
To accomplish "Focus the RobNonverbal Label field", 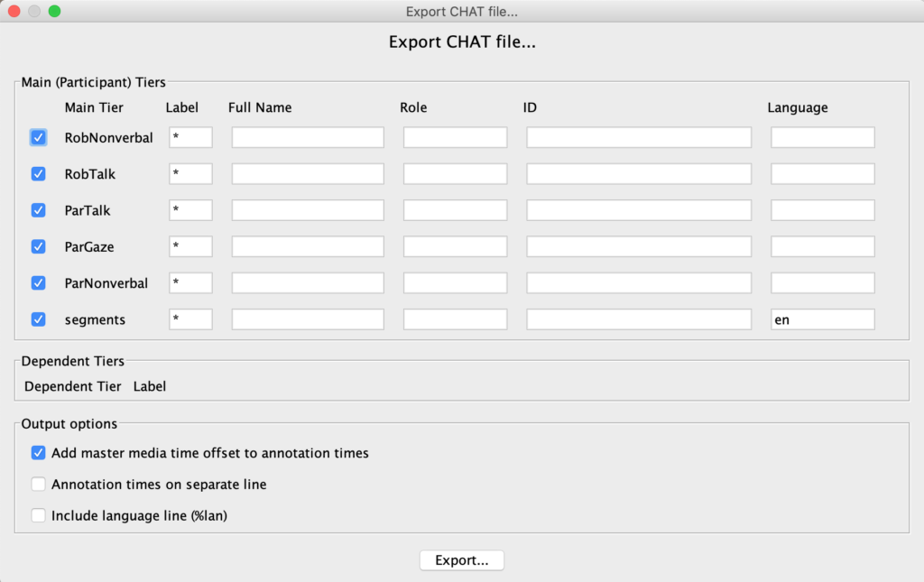I will (x=190, y=137).
